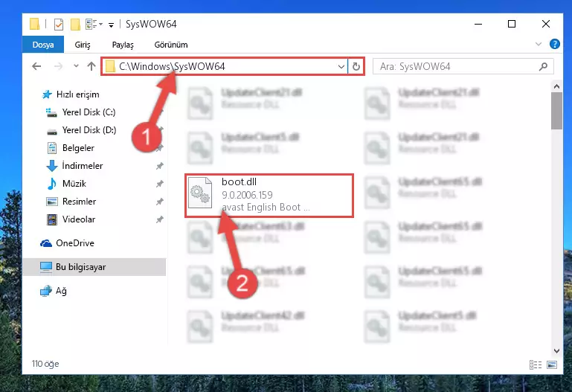Viewport: 572px width, 392px height.
Task: Select Ağ in the navigation pane
Action: [61, 291]
